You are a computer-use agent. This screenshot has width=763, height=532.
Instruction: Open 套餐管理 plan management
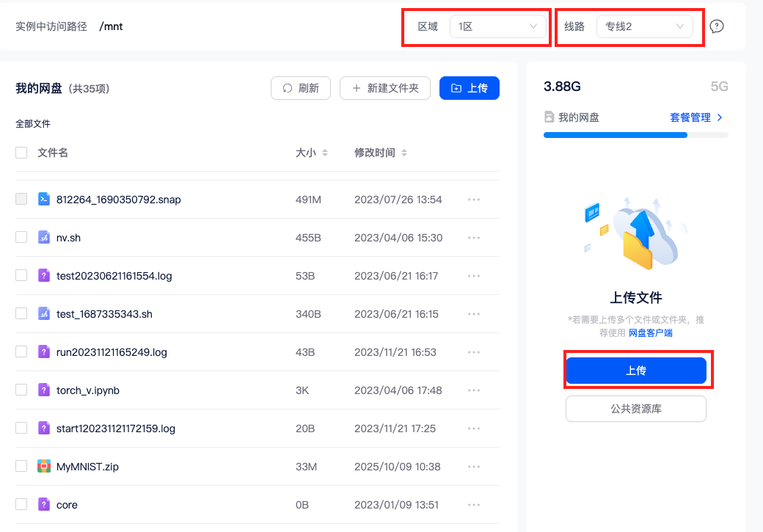tap(696, 117)
